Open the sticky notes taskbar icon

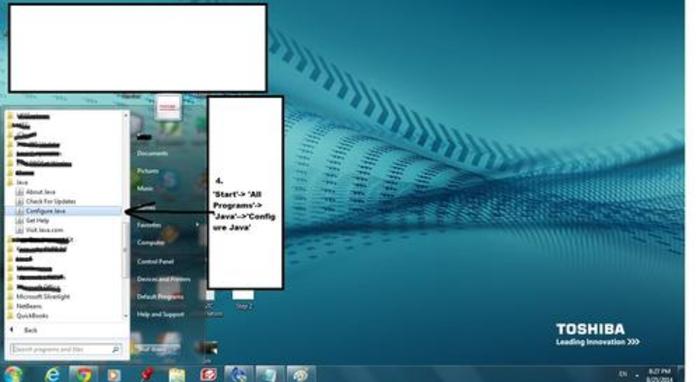pos(177,375)
